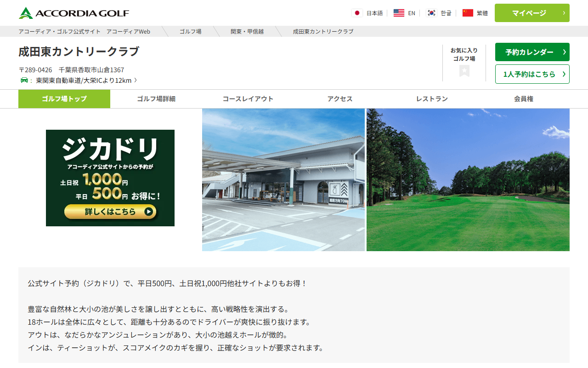This screenshot has width=588, height=368.
Task: Choose 한글 language link
Action: [446, 13]
